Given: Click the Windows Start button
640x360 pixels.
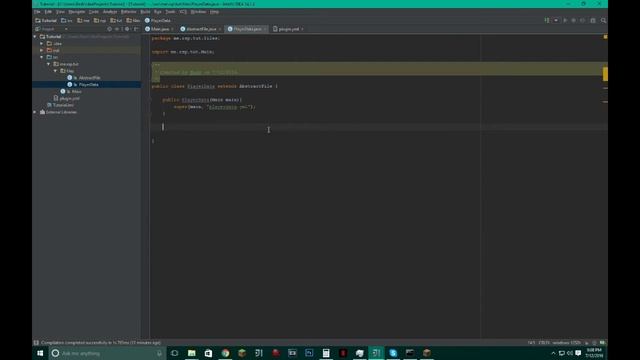Looking at the screenshot, I should coord(40,353).
